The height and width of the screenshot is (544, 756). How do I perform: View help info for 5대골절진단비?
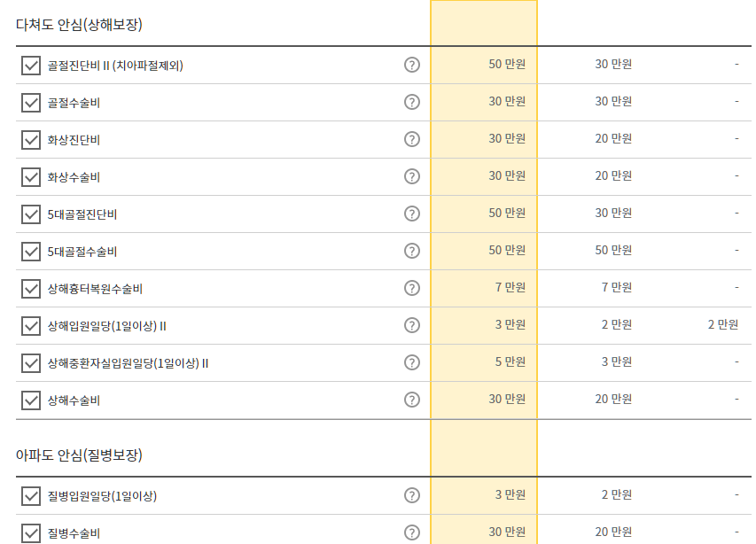coord(412,214)
